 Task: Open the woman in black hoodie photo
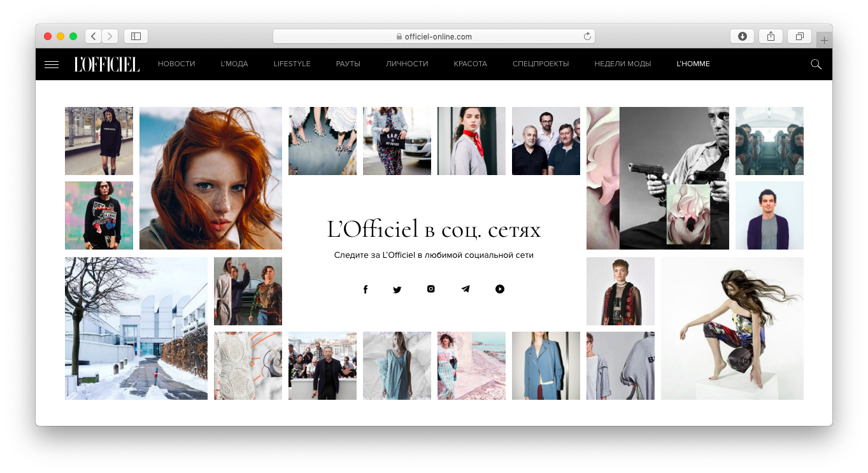coord(99,141)
